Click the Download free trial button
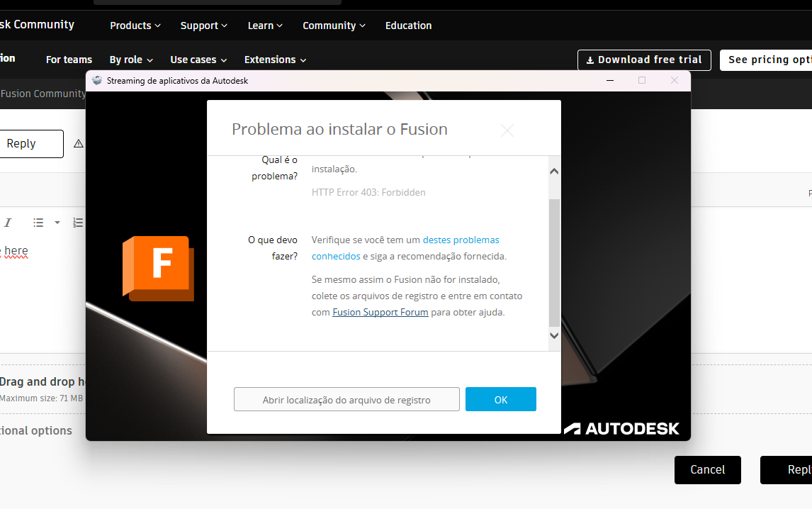The height and width of the screenshot is (514, 812). pyautogui.click(x=644, y=60)
